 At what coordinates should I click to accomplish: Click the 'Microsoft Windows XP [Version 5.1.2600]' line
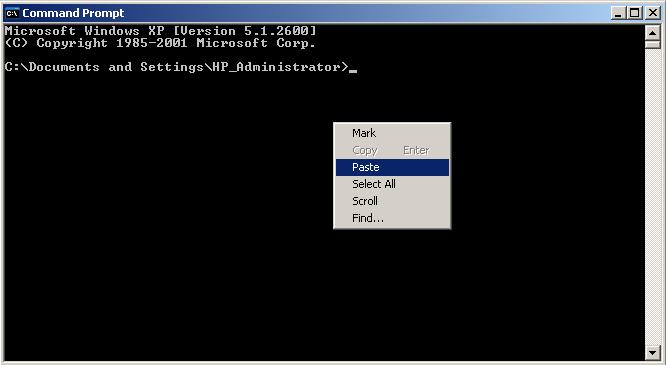[x=161, y=31]
